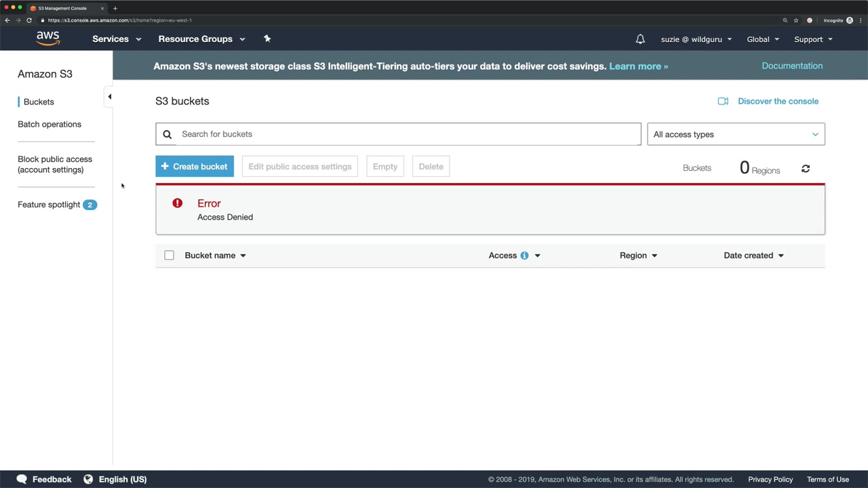Sort by Date created column header
The image size is (868, 488).
click(x=753, y=256)
